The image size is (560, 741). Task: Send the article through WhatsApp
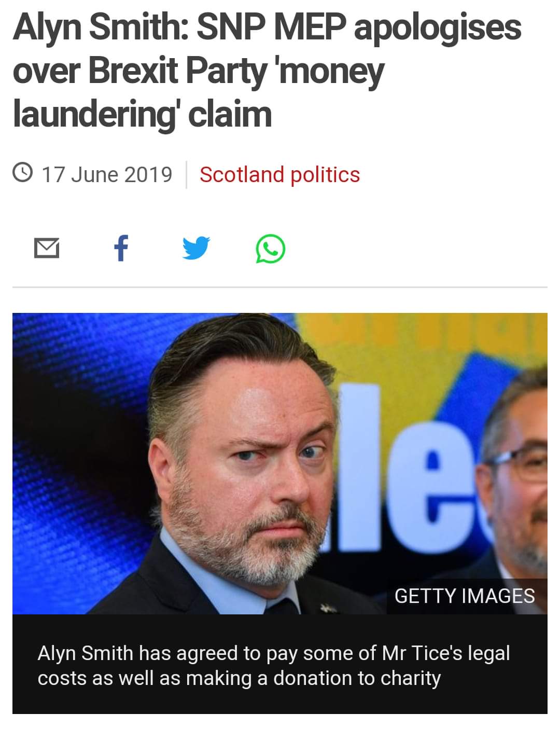coord(271,249)
